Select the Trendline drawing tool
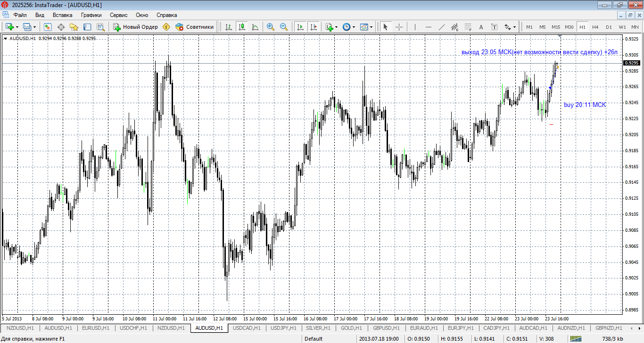The height and width of the screenshot is (343, 644). tap(441, 27)
